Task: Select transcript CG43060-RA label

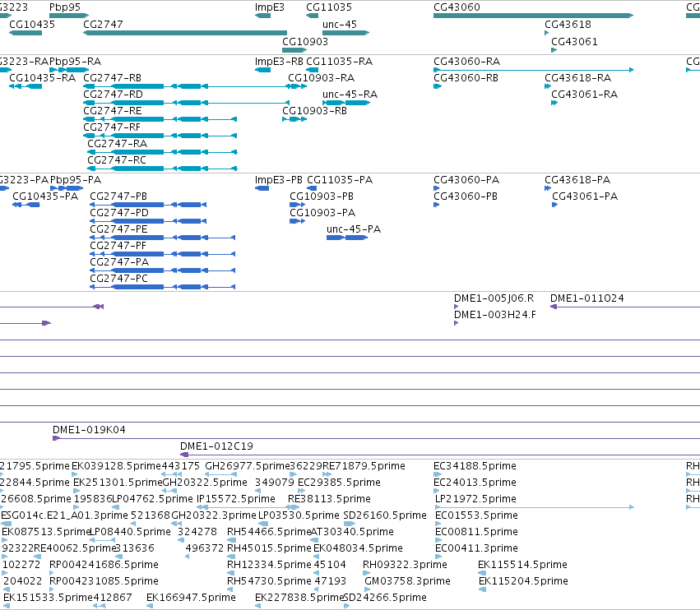Action: pyautogui.click(x=467, y=62)
